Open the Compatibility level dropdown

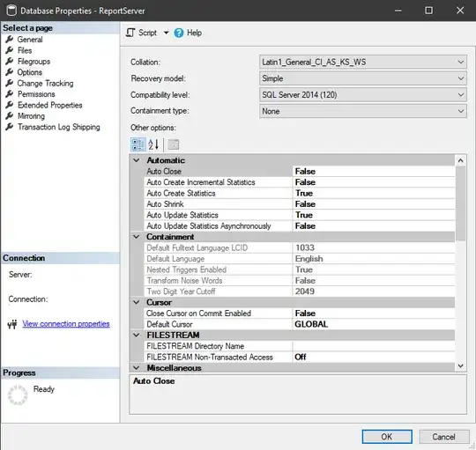(363, 95)
